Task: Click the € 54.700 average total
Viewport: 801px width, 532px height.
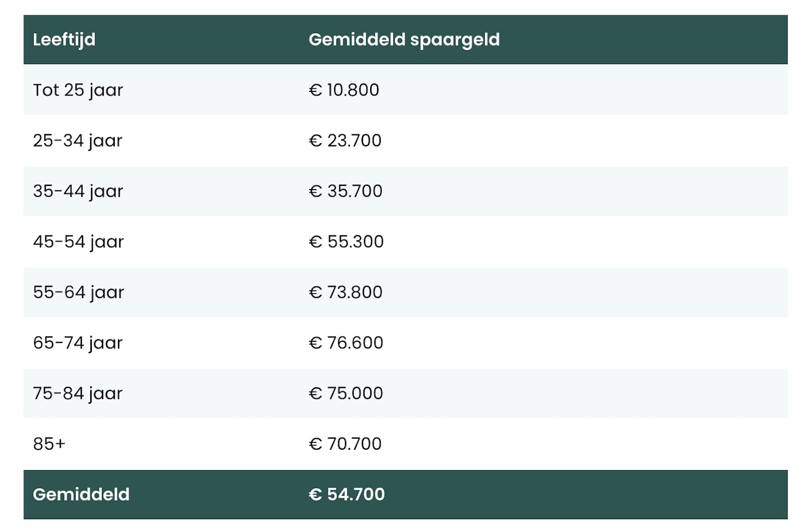Action: pos(347,495)
